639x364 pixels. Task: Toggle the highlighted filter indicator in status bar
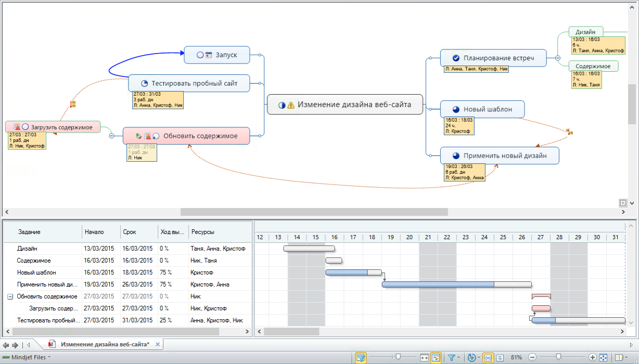pyautogui.click(x=361, y=358)
